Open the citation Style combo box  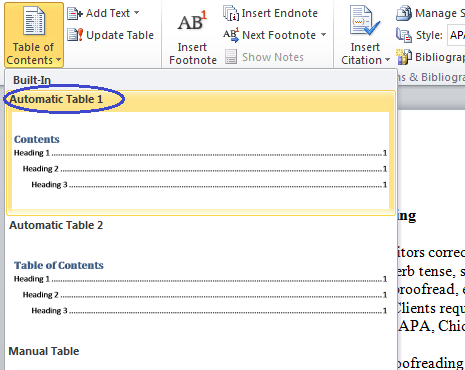[456, 35]
